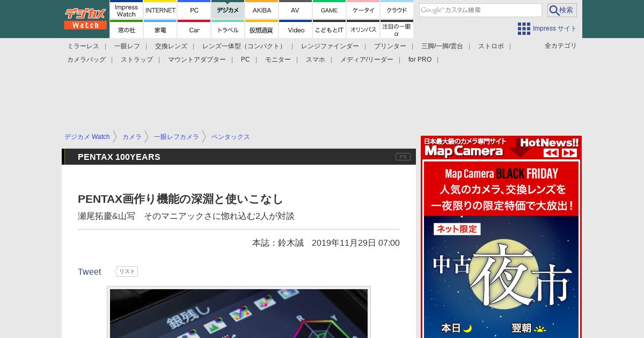Click カメラ breadcrumb link
Viewport: 644px width, 338px height.
[x=131, y=137]
